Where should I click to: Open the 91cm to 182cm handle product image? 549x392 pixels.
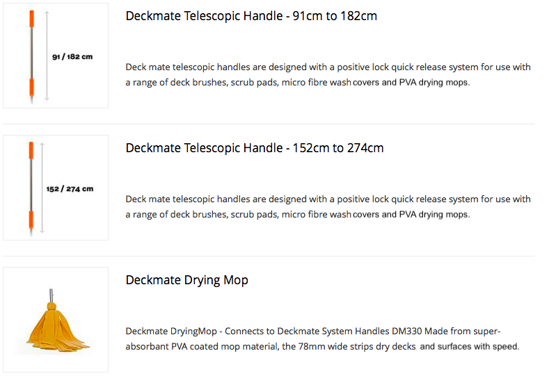point(56,55)
